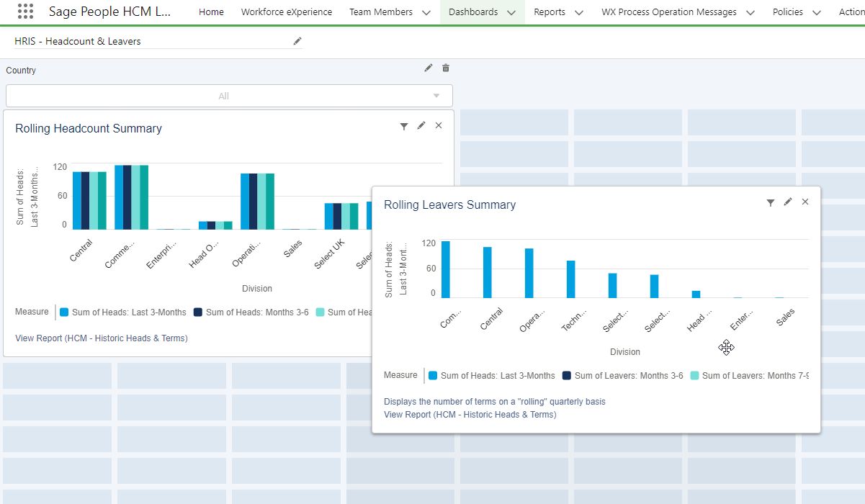This screenshot has height=504, width=865.
Task: Filter the Rolling Headcount Summary widget
Action: 404,126
